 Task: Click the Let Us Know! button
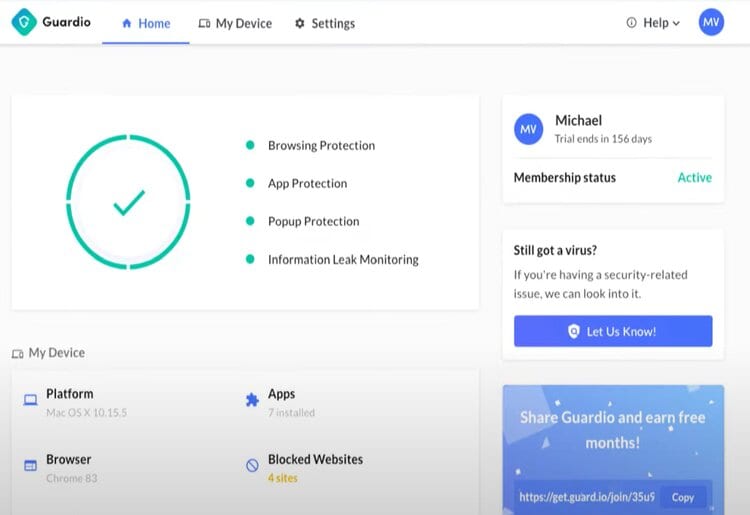613,331
